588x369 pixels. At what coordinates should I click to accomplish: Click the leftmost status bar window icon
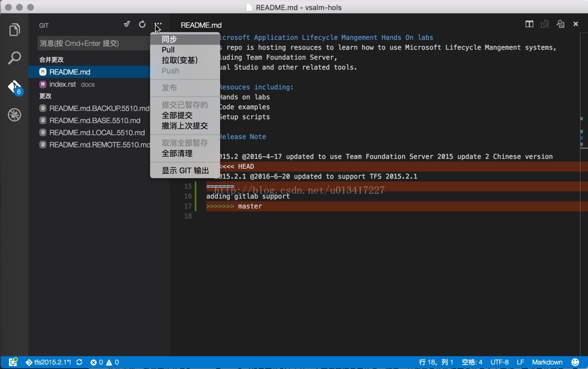tap(13, 362)
